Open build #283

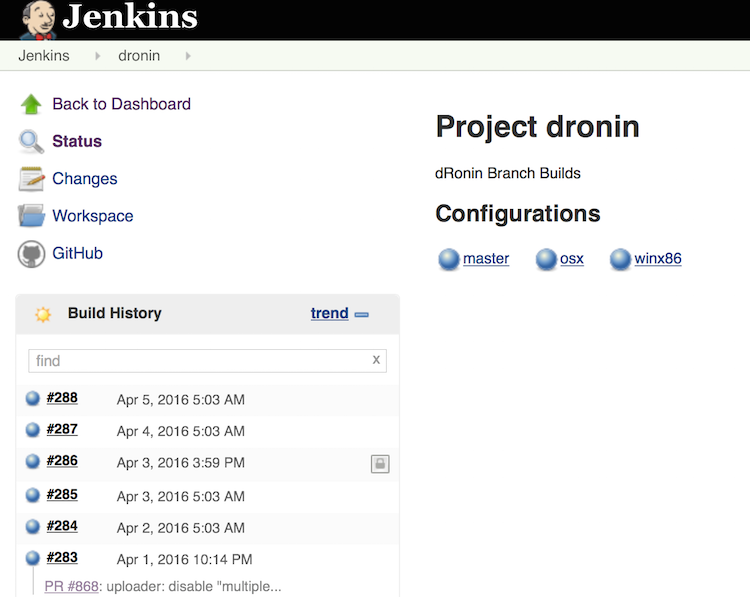click(62, 558)
